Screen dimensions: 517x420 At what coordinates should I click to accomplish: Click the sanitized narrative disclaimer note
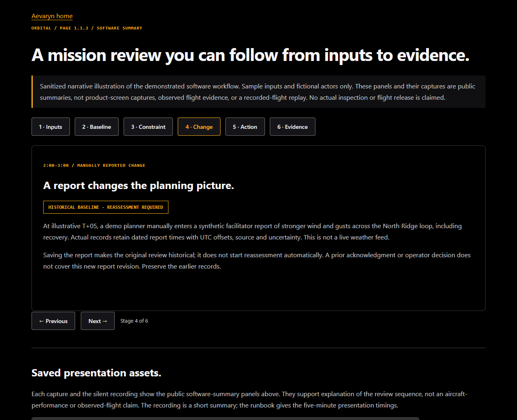pos(258,92)
